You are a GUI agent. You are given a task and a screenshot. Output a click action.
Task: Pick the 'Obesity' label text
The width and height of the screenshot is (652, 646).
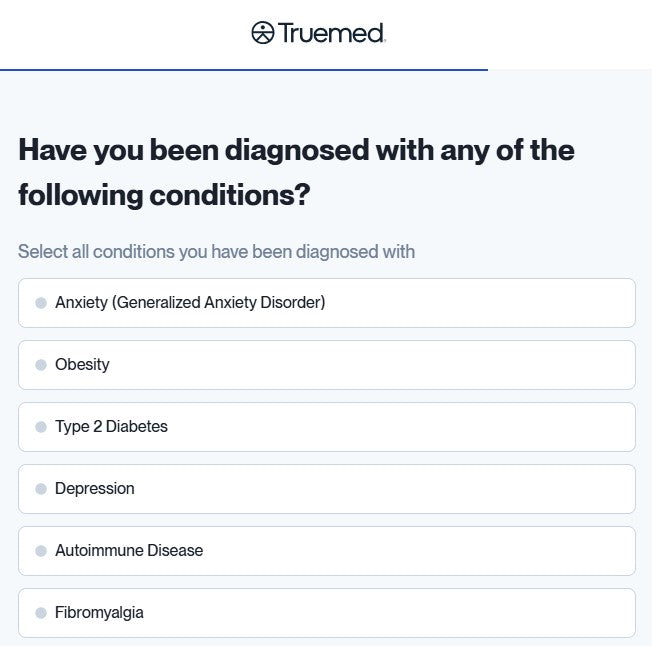(82, 364)
